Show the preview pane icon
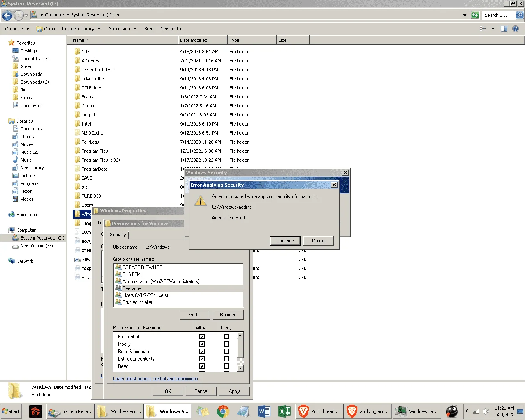 coord(504,29)
